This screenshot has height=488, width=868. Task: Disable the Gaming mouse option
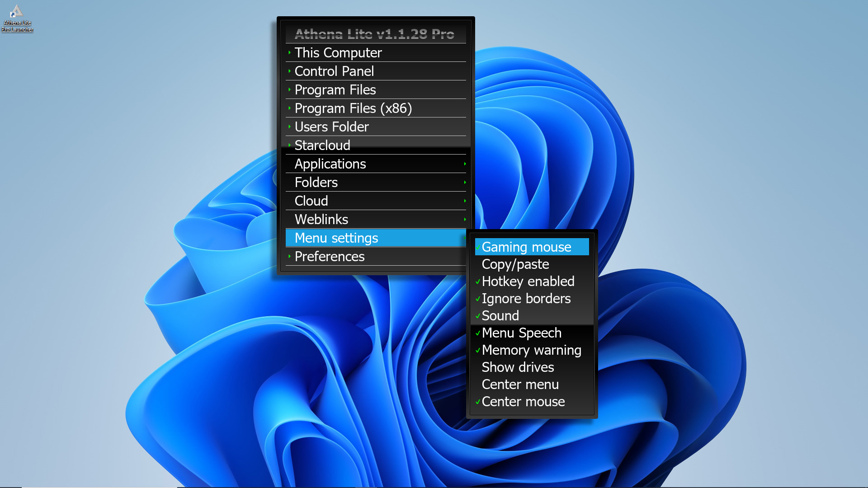coord(526,247)
